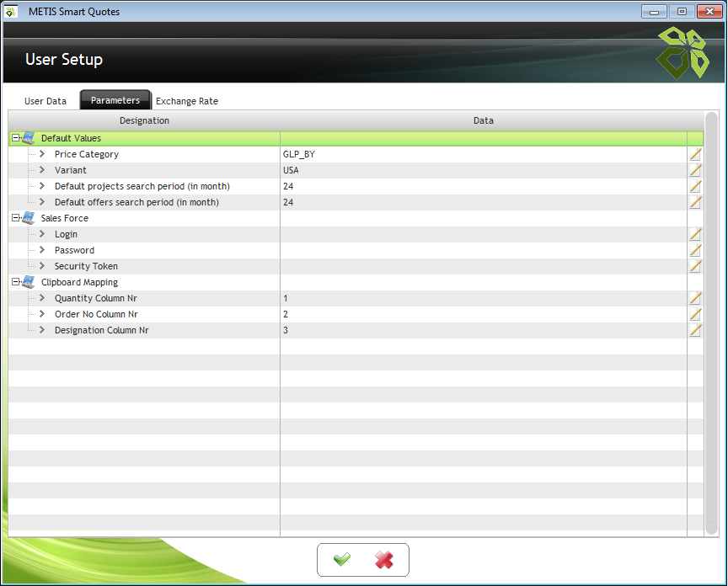Select the GLP_BY data cell
Image resolution: width=728 pixels, height=586 pixels.
484,154
